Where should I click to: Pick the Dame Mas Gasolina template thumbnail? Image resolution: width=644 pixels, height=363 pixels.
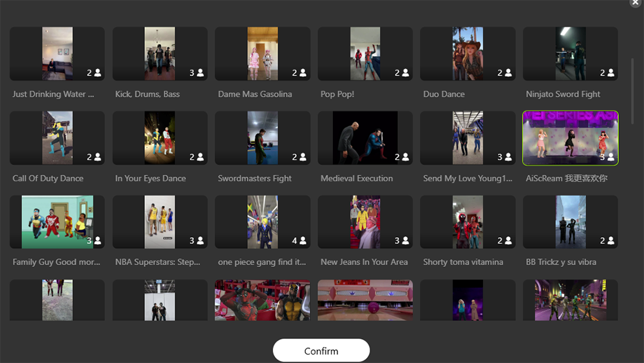coord(263,54)
